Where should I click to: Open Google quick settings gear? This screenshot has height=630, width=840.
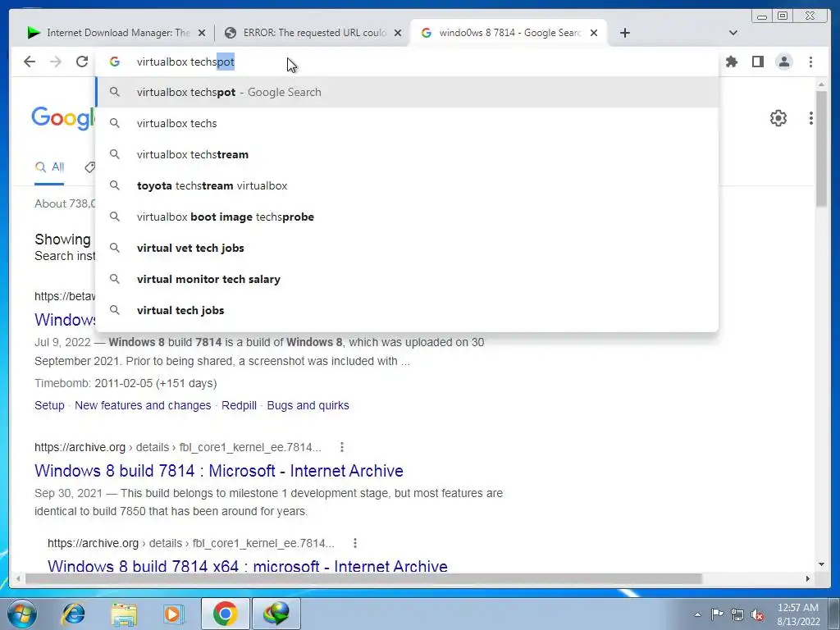coord(778,118)
